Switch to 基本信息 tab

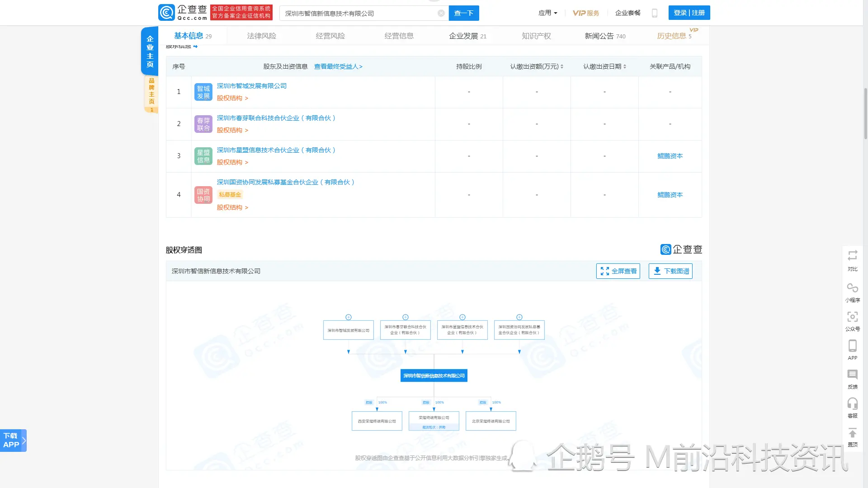coord(193,36)
